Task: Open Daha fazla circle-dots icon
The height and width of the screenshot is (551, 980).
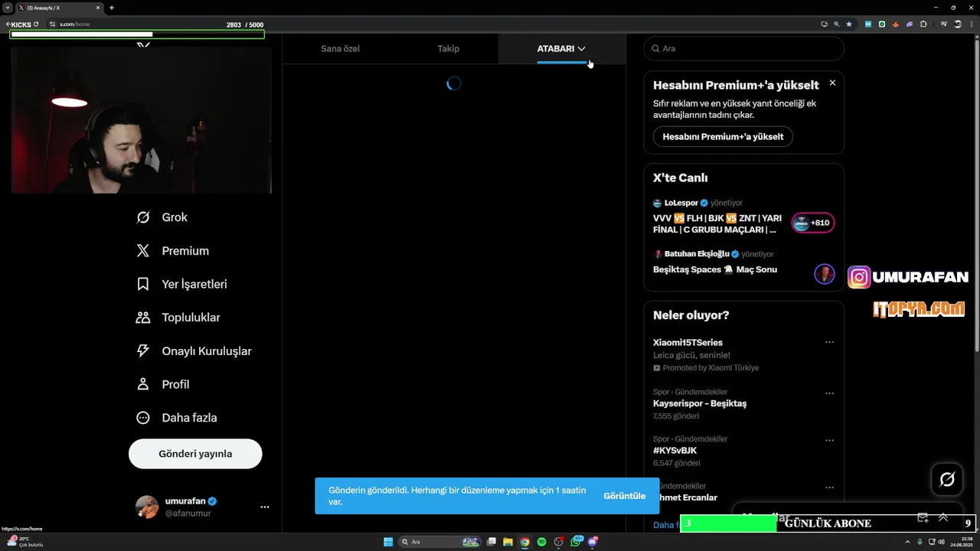Action: [143, 418]
